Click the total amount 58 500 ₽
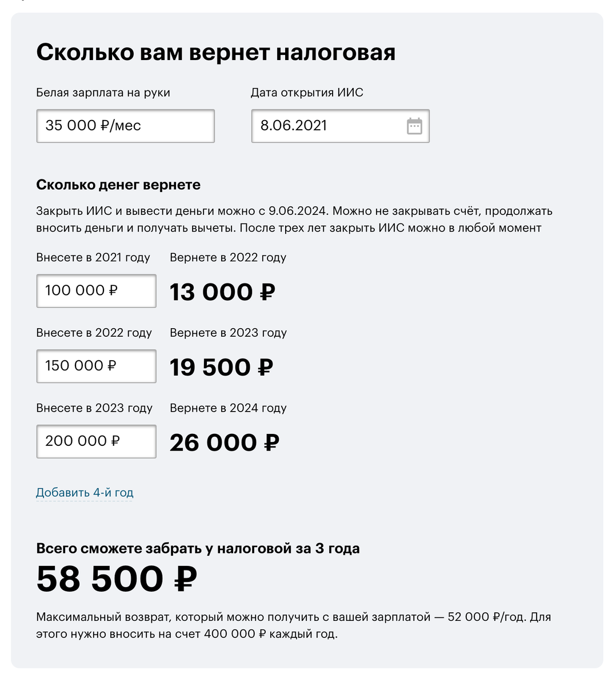616x686 pixels. [x=116, y=579]
